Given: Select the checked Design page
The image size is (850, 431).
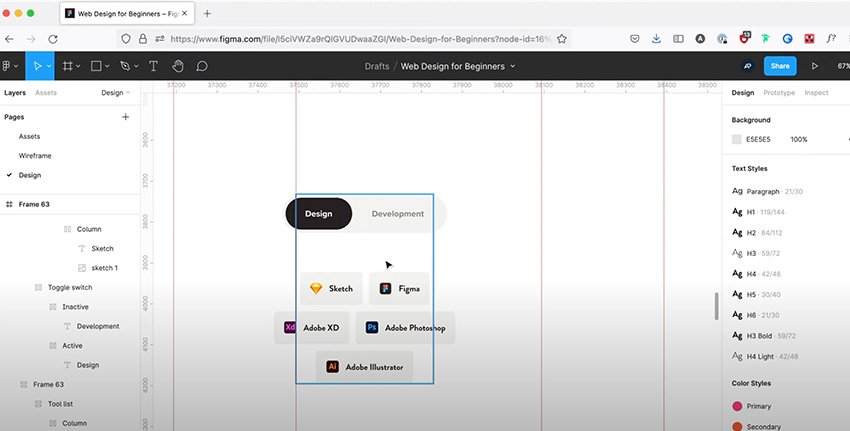Looking at the screenshot, I should (30, 175).
